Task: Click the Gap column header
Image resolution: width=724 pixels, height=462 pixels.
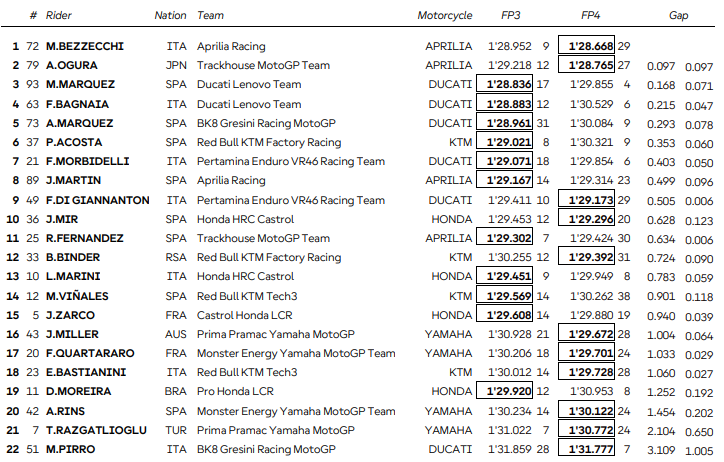Action: [678, 16]
